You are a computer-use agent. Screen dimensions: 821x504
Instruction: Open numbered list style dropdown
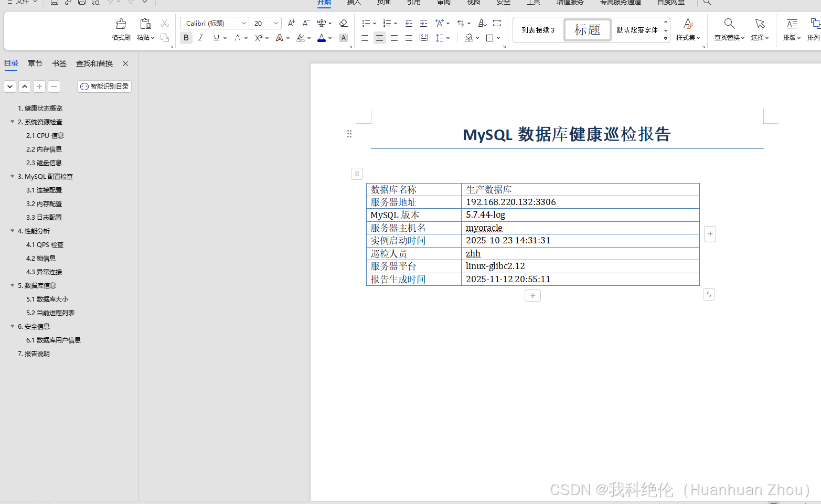point(396,23)
